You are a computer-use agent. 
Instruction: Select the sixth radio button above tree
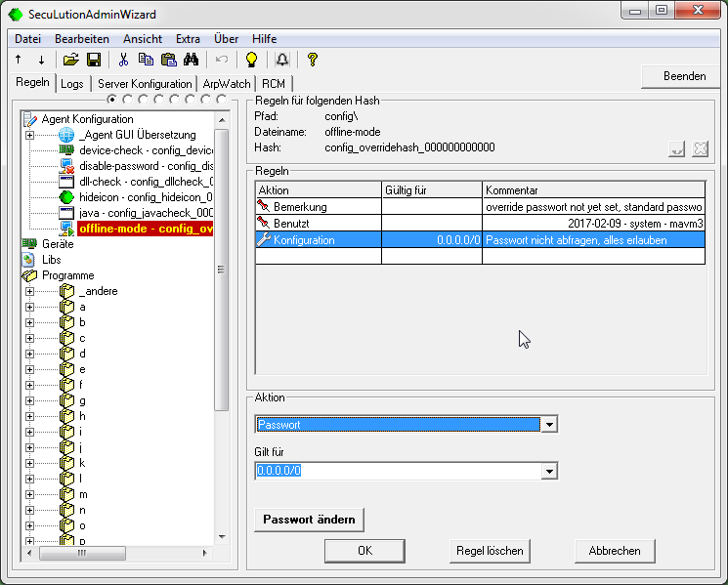pyautogui.click(x=190, y=100)
